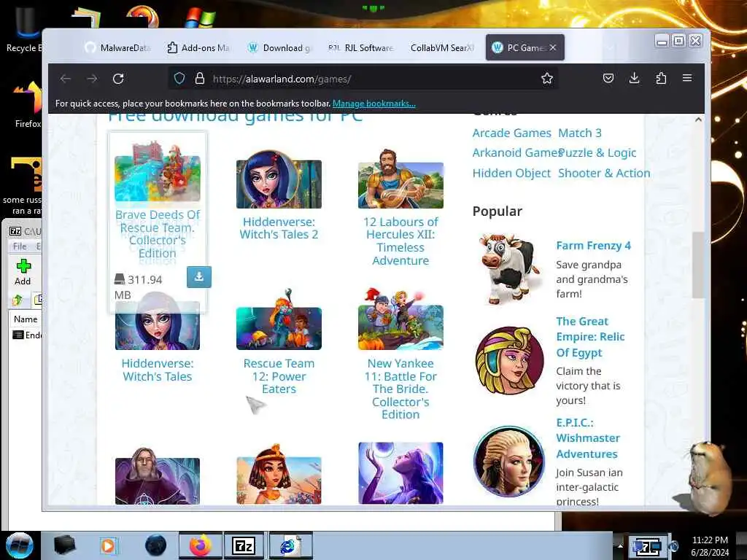
Task: Open Firefox from the taskbar
Action: click(201, 545)
